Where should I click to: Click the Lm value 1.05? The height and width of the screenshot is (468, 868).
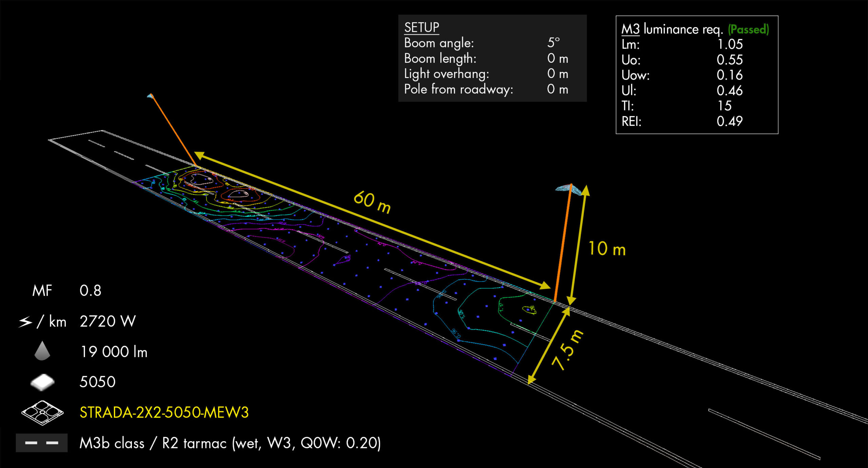[730, 44]
